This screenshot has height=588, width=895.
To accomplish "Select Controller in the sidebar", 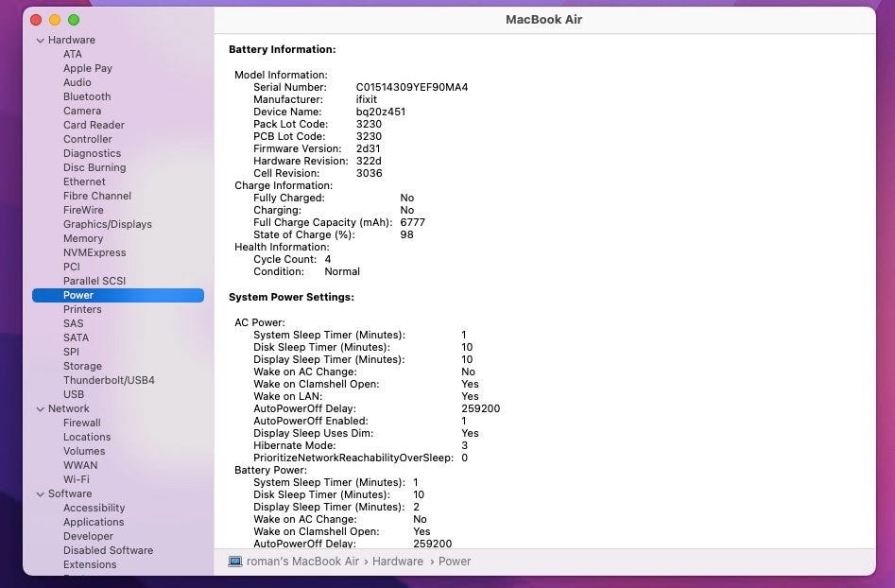I will tap(87, 139).
